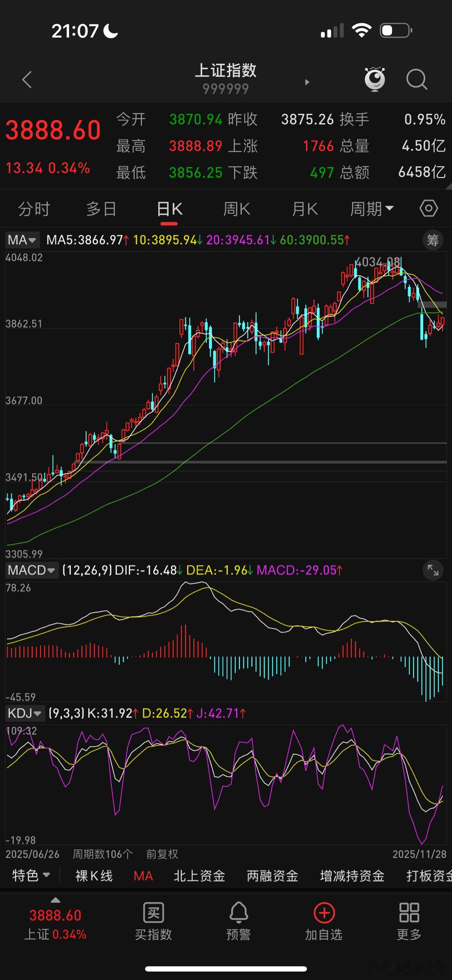Image resolution: width=452 pixels, height=980 pixels.
Task: Select 打板资金 overlay option
Action: (x=429, y=876)
